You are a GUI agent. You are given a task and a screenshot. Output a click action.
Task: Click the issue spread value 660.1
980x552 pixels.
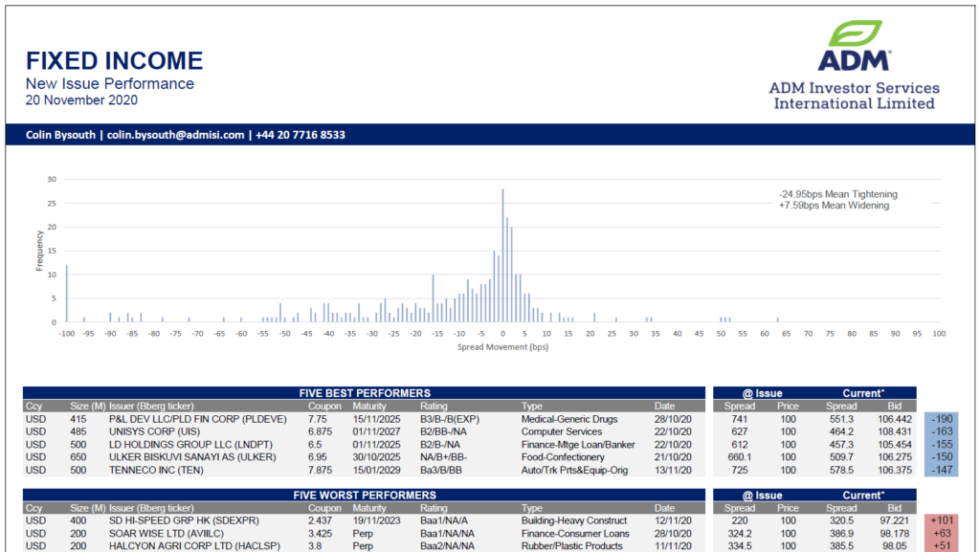[x=740, y=457]
